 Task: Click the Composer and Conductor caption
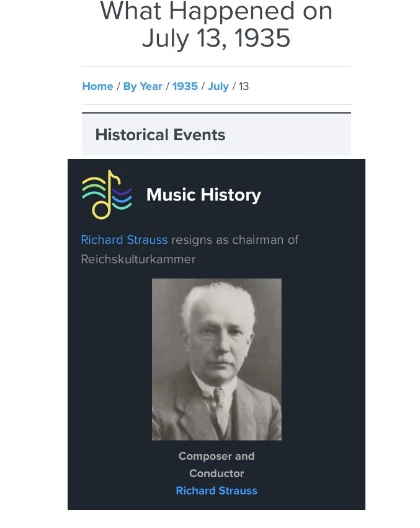217,464
